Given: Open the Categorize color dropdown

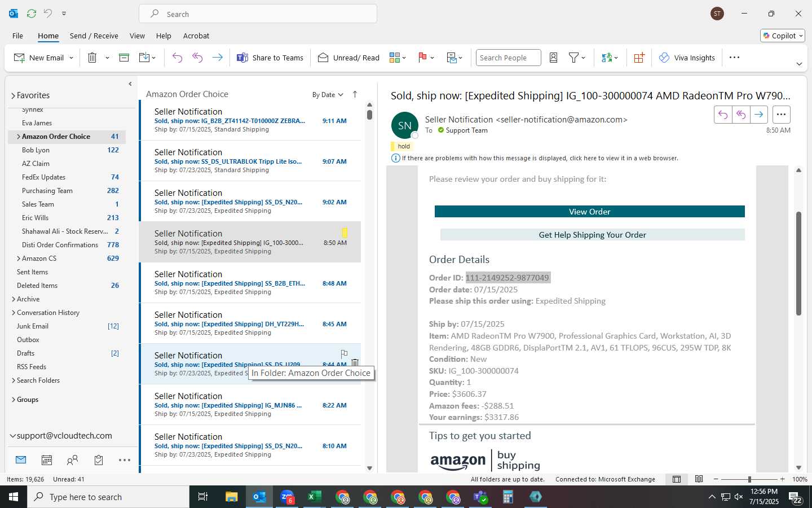Looking at the screenshot, I should tap(398, 58).
